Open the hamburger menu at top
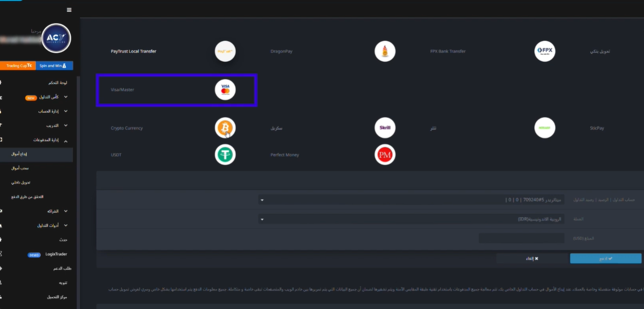This screenshot has height=309, width=644. coord(69,10)
